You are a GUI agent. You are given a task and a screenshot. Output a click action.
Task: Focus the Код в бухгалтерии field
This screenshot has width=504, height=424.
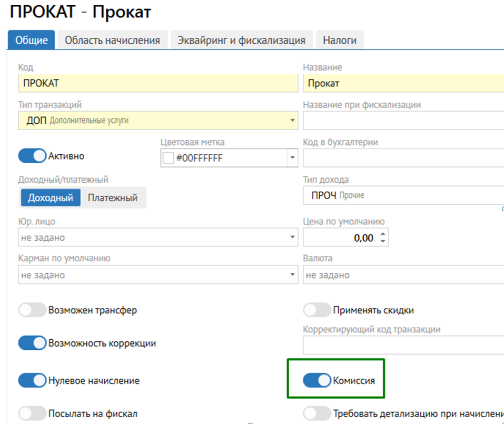pos(403,158)
